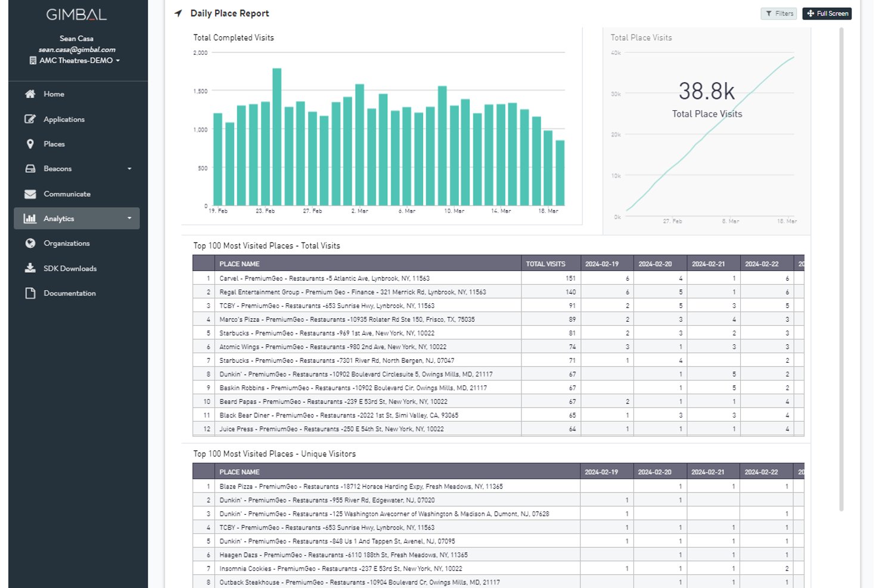Image resolution: width=882 pixels, height=588 pixels.
Task: Select the Carvel Lynbrook row
Action: 498,278
